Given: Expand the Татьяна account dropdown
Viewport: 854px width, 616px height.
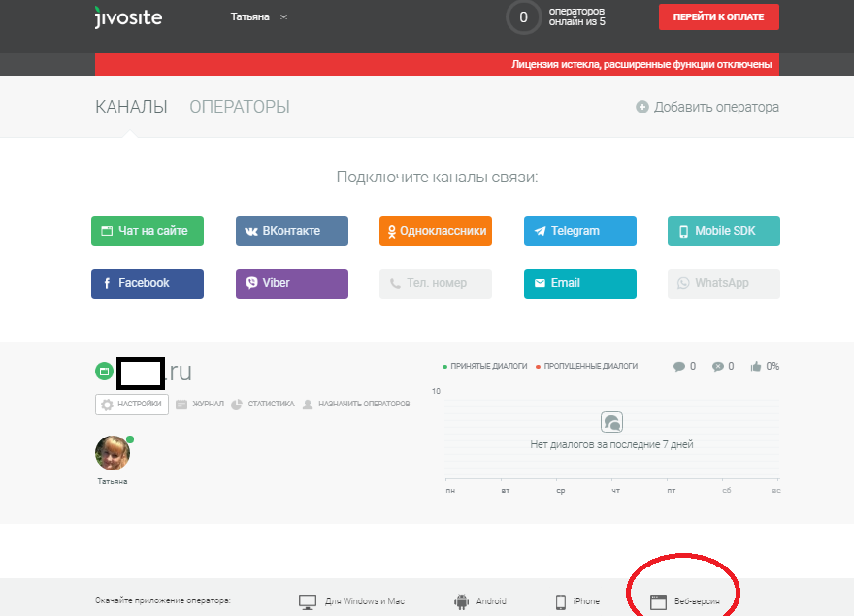Looking at the screenshot, I should tap(258, 17).
